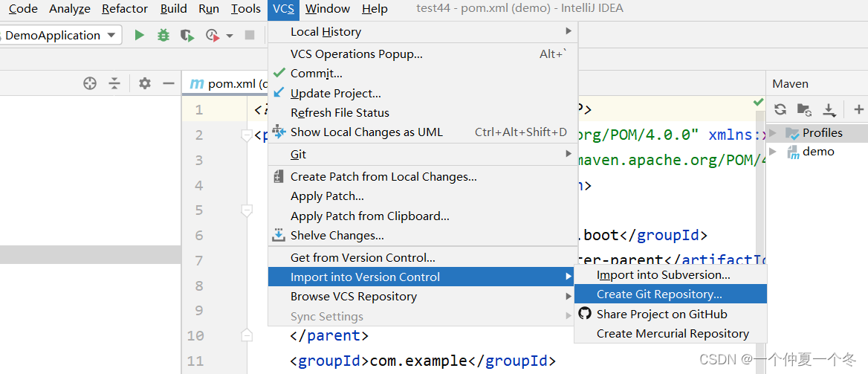Viewport: 868px width, 374px height.
Task: Collapse all in project panel icon
Action: coord(114,84)
